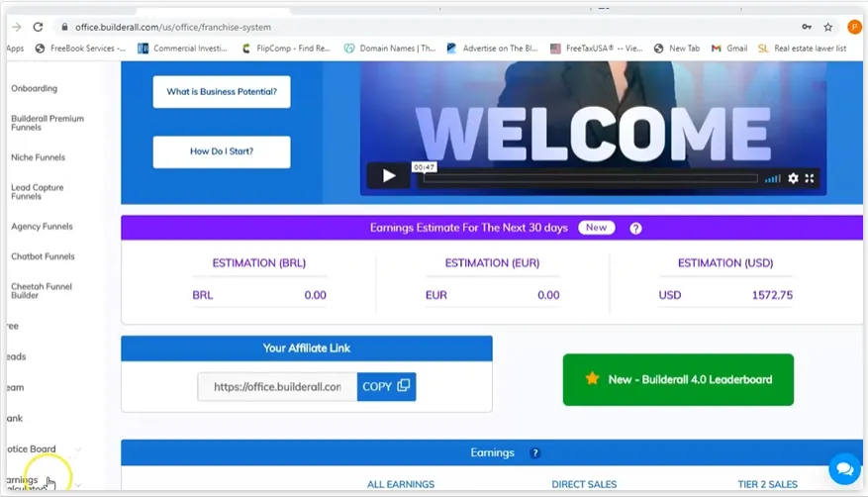Open Apps shortcut in bookmarks bar
This screenshot has height=497, width=868.
pyautogui.click(x=16, y=49)
